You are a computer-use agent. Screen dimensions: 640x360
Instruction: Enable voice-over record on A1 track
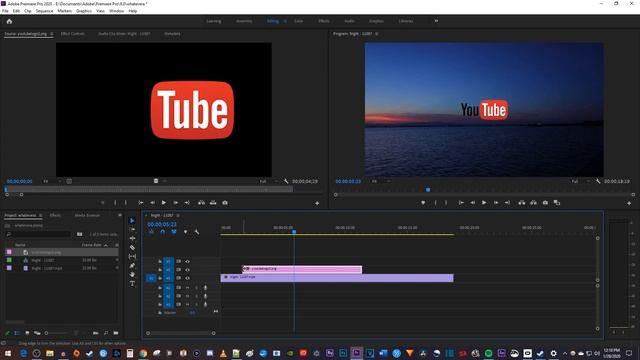(205, 288)
